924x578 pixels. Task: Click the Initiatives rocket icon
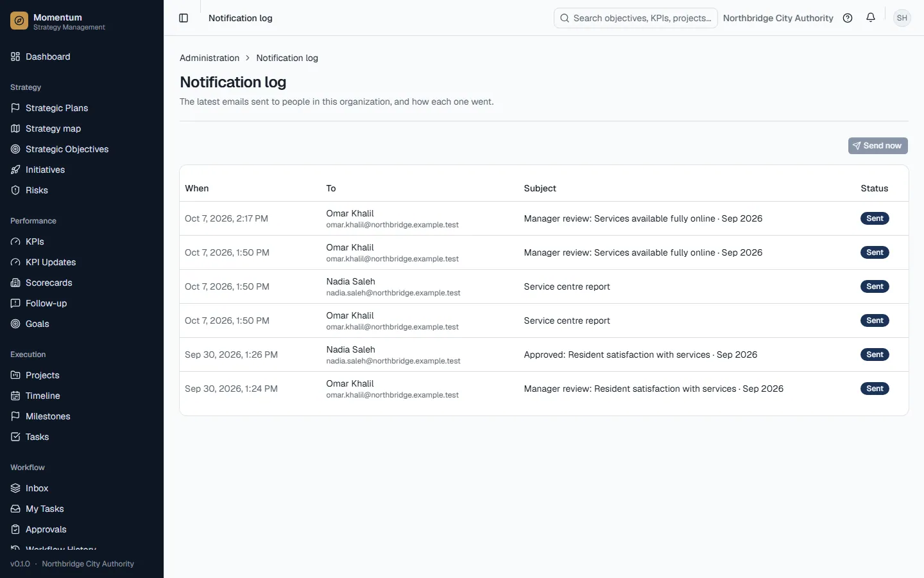15,170
